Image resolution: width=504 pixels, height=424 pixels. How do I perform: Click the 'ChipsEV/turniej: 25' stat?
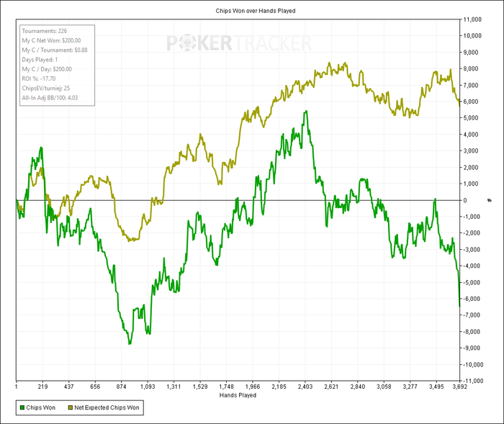(x=45, y=88)
